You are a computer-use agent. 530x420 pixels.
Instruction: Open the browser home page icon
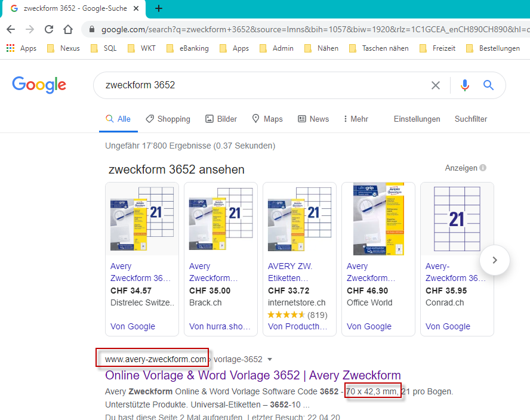[68, 29]
